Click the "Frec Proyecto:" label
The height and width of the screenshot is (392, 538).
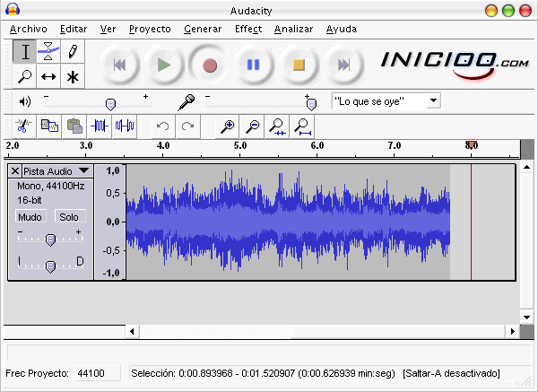point(37,373)
